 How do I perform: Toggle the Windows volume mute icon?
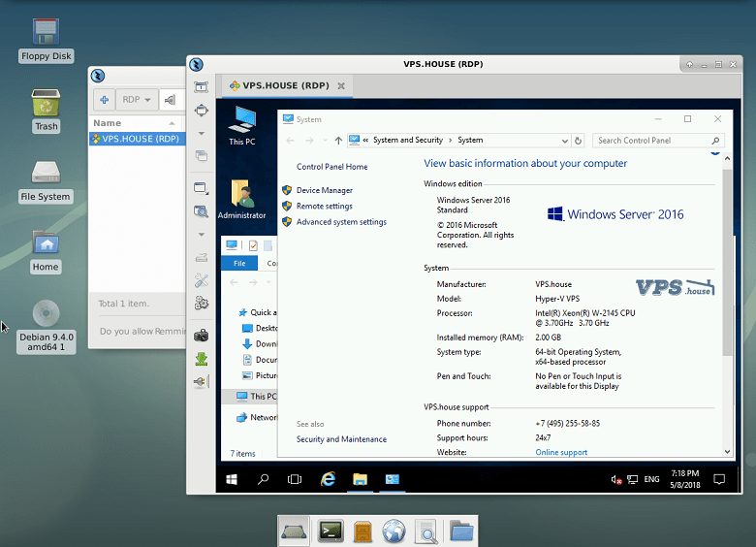(x=615, y=479)
